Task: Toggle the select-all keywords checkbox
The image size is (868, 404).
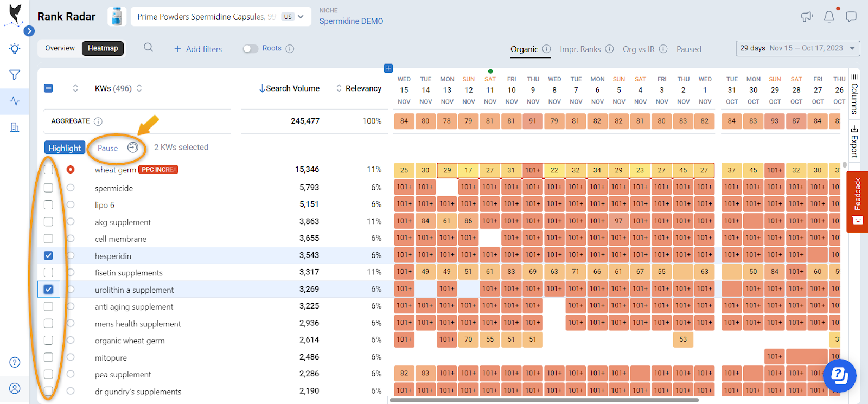Action: (48, 88)
